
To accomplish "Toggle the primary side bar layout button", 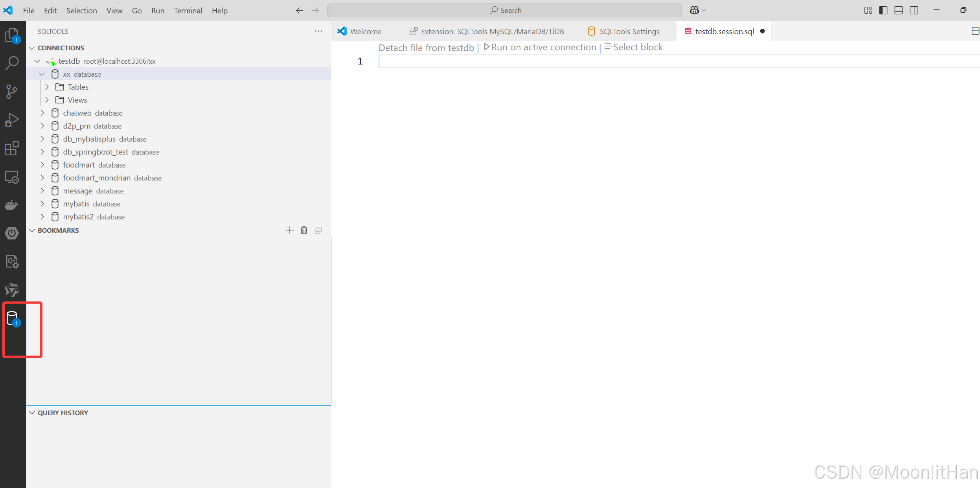I will pyautogui.click(x=883, y=11).
